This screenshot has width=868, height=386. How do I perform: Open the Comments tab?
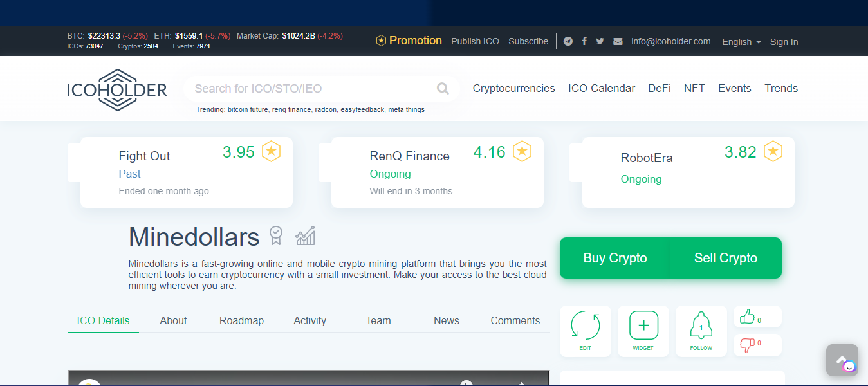(x=515, y=320)
